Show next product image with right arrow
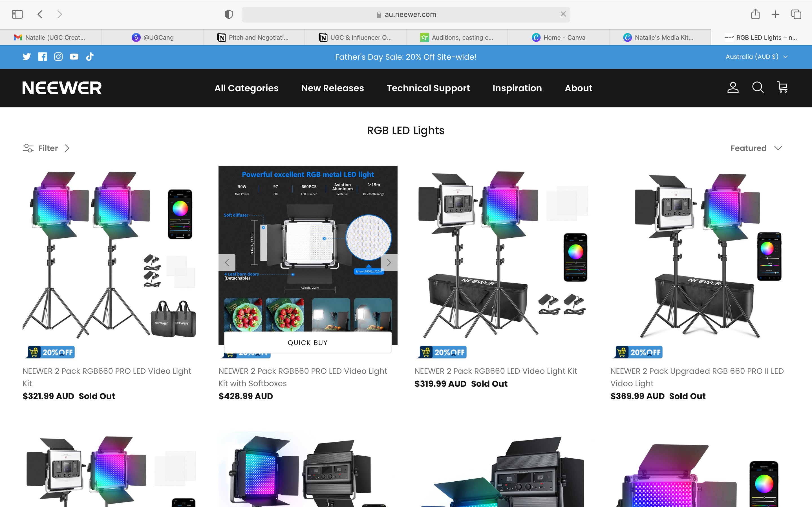 click(x=389, y=262)
